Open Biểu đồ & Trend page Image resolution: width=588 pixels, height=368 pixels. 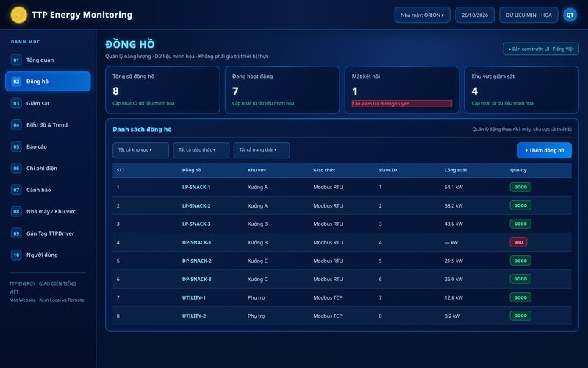click(x=48, y=125)
